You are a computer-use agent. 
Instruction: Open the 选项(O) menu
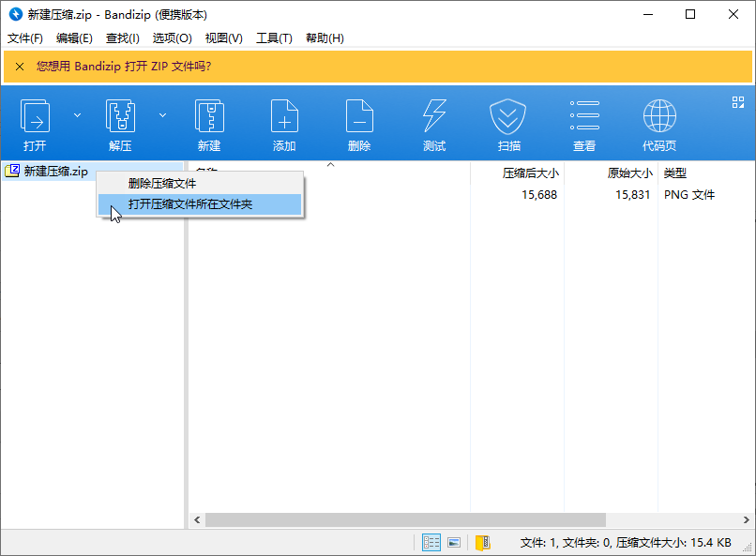[173, 38]
